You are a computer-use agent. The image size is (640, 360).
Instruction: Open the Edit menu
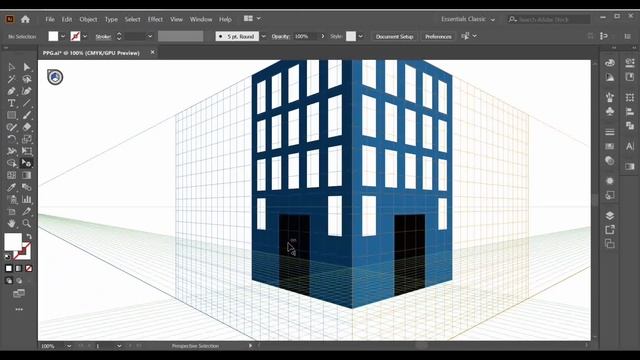tap(67, 19)
